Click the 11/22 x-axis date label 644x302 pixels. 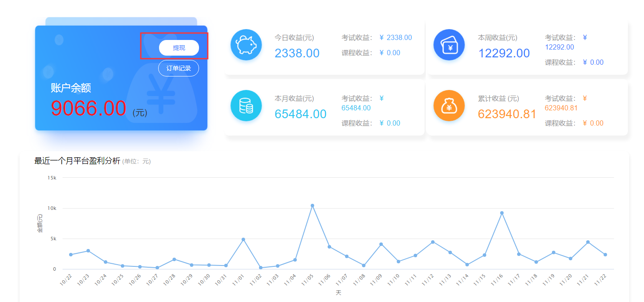click(x=601, y=279)
